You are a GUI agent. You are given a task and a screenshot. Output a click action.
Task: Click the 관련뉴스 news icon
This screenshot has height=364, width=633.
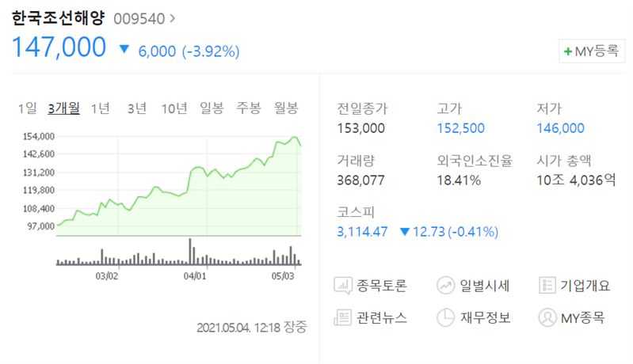tap(343, 318)
